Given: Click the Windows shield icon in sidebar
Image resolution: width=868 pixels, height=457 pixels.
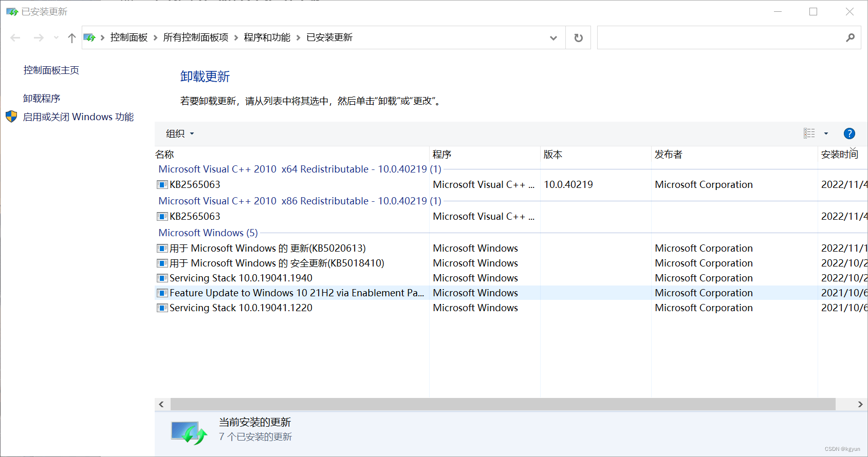Looking at the screenshot, I should click(11, 117).
